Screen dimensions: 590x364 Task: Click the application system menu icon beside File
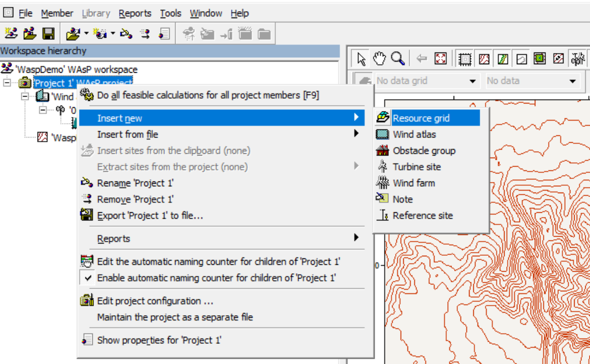click(x=8, y=12)
